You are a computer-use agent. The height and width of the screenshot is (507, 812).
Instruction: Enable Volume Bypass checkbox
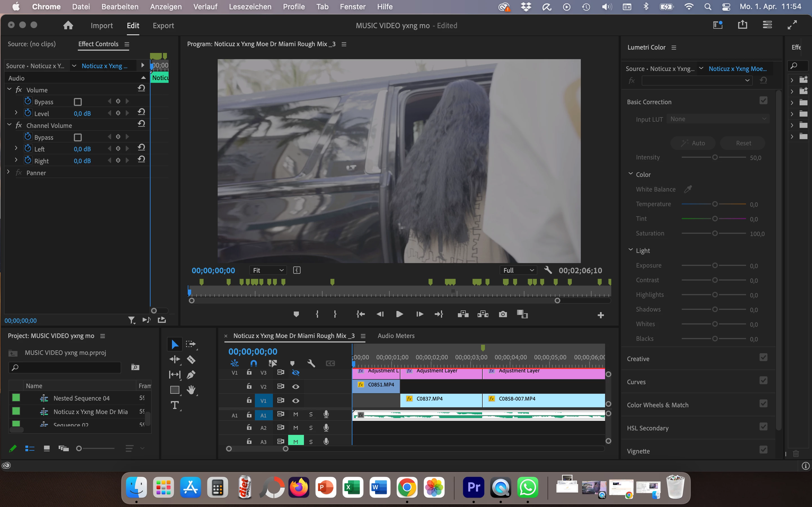78,102
